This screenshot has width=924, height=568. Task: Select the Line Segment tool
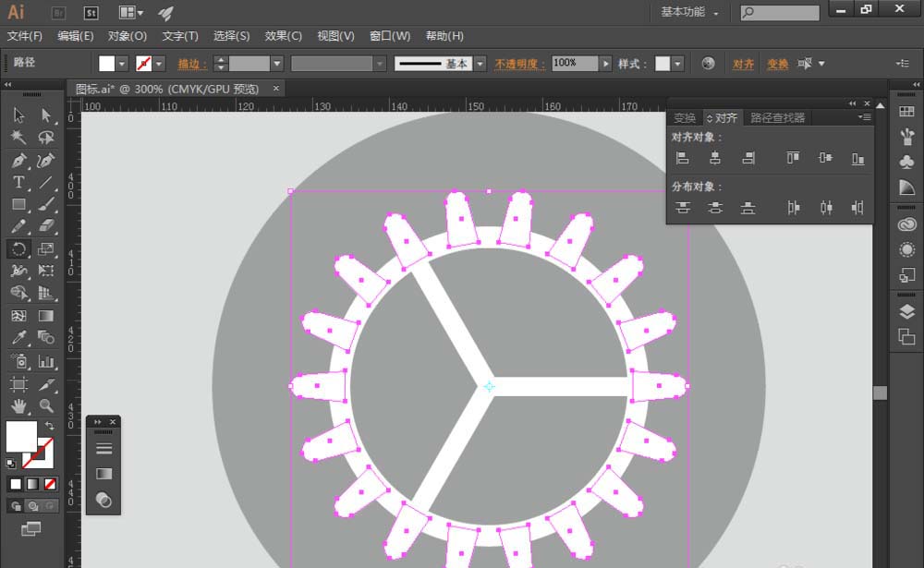click(x=46, y=182)
